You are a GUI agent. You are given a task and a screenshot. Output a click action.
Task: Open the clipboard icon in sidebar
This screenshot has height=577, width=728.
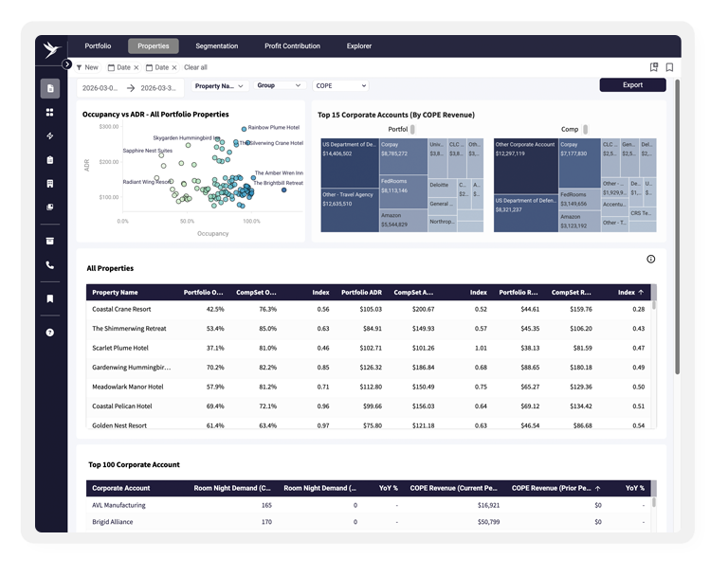point(49,160)
